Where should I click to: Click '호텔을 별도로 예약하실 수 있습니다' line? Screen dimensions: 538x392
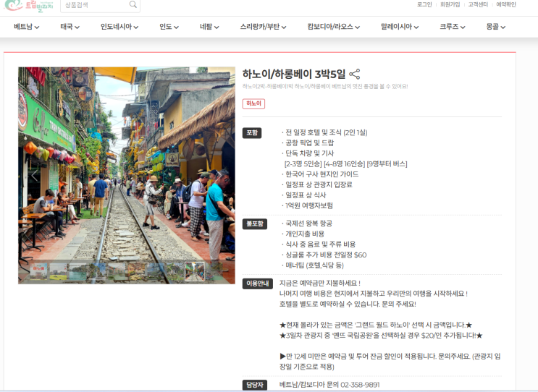(348, 304)
